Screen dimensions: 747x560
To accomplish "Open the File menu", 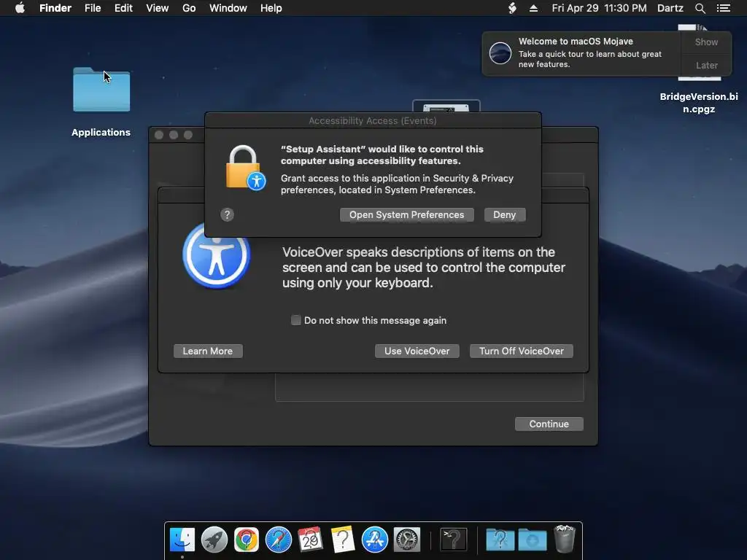I will point(93,8).
